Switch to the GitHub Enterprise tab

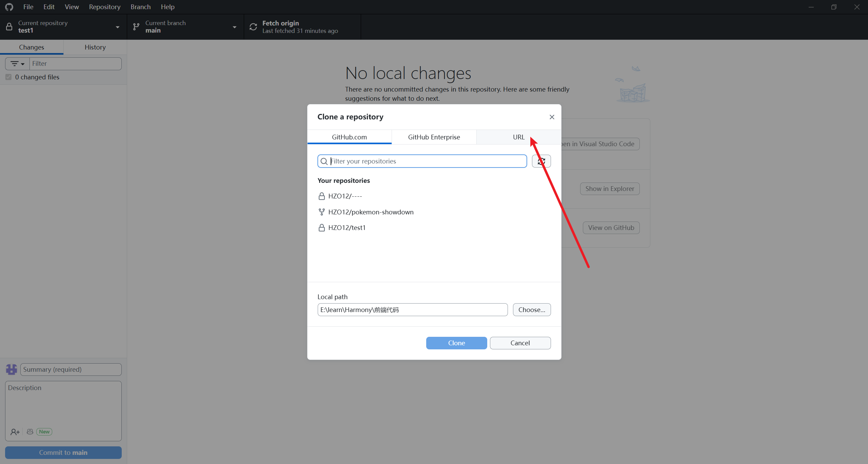click(x=434, y=137)
